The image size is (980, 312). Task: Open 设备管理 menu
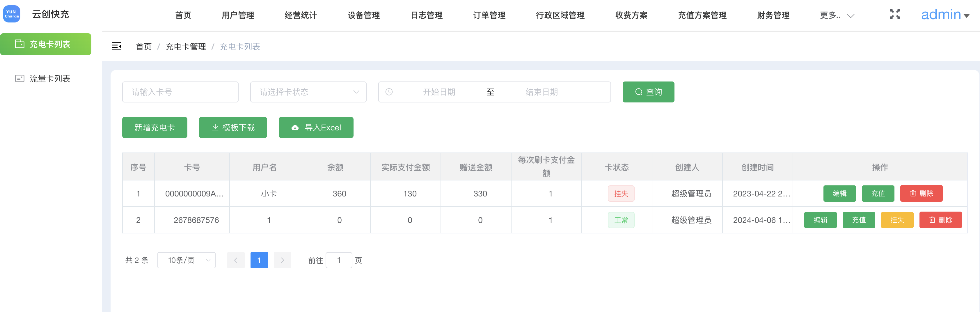point(363,15)
